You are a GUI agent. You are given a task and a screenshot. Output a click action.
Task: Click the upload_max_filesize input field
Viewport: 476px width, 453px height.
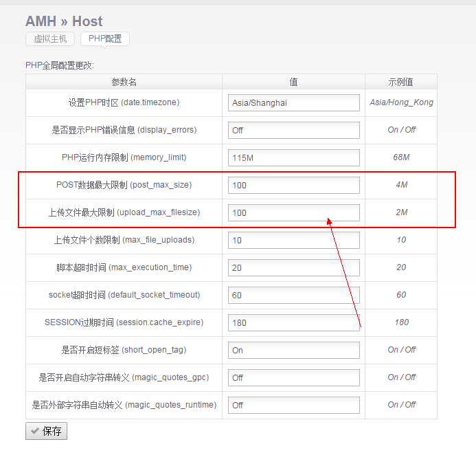coord(294,212)
